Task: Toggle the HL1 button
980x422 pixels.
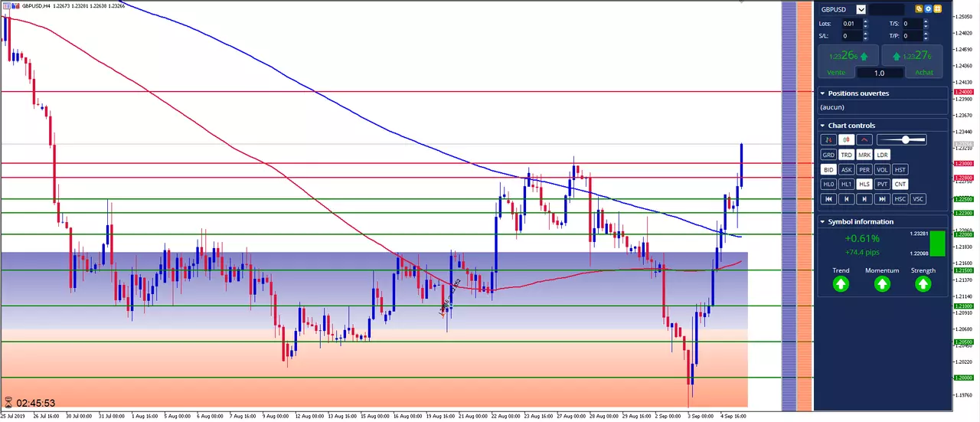Action: tap(846, 184)
